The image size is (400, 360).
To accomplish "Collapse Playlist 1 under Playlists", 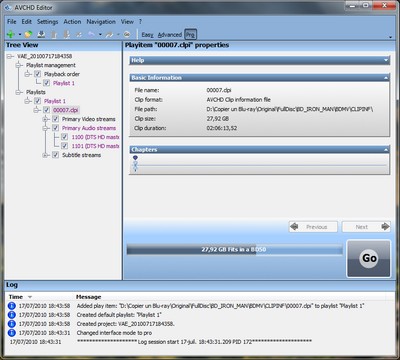I will [28, 101].
